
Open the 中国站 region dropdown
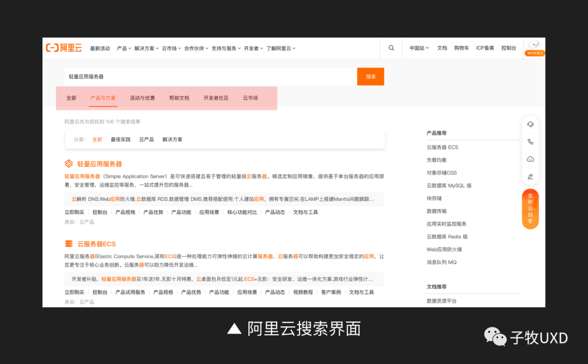click(419, 48)
